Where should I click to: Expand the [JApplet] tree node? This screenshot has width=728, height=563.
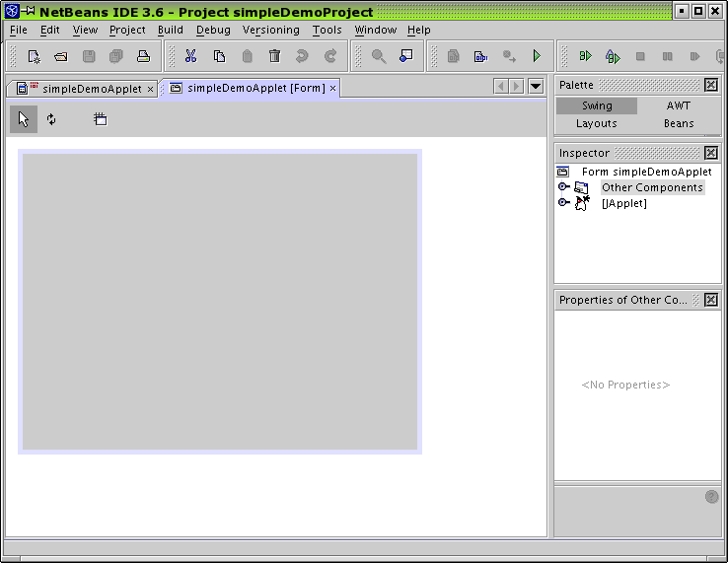pos(563,203)
